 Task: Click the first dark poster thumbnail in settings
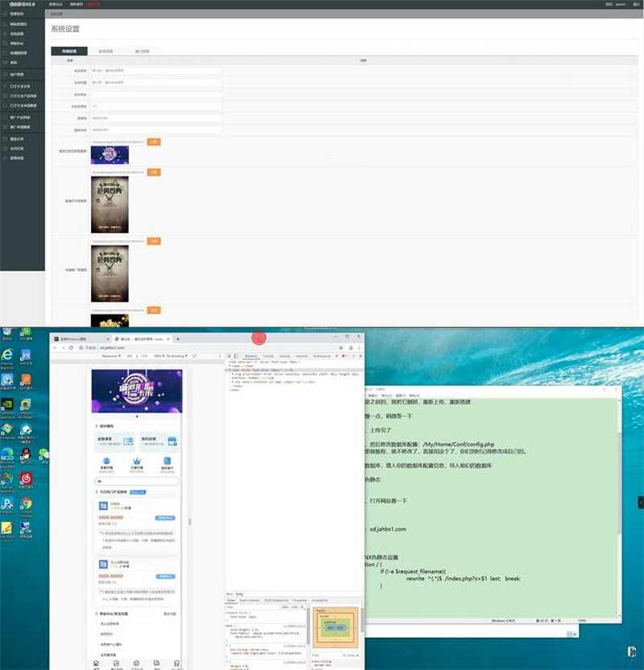[109, 205]
